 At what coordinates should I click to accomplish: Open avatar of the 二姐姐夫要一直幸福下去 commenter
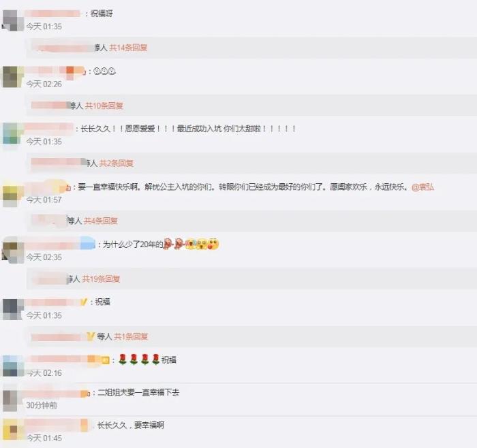click(12, 400)
